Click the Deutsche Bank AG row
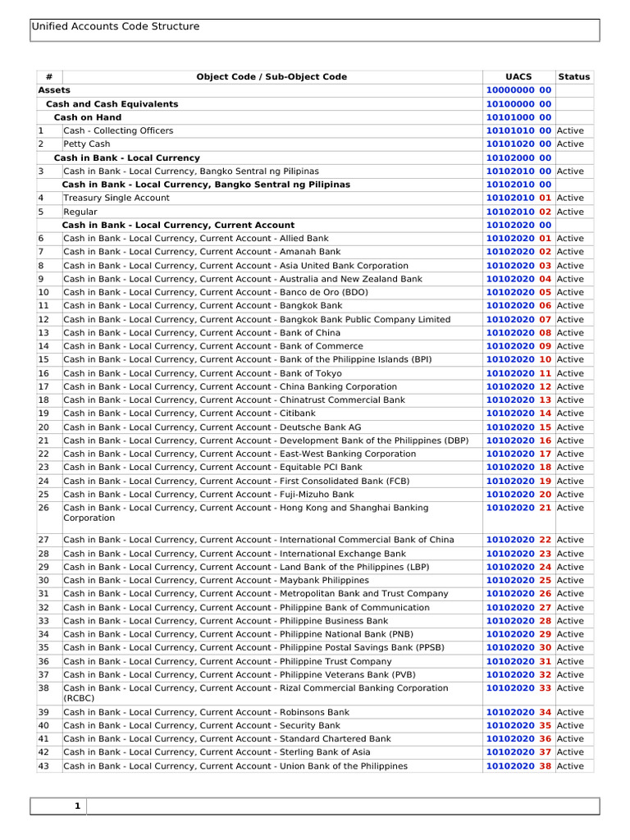This screenshot has height=840, width=630. pyautogui.click(x=315, y=427)
